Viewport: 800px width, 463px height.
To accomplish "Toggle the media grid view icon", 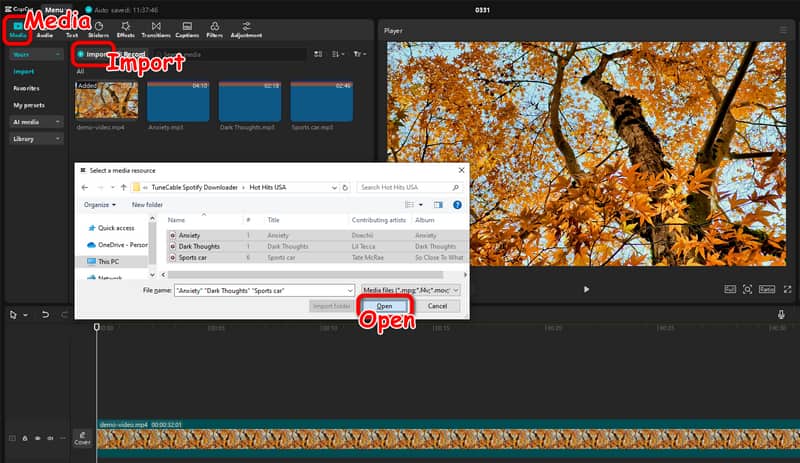I will tap(318, 54).
